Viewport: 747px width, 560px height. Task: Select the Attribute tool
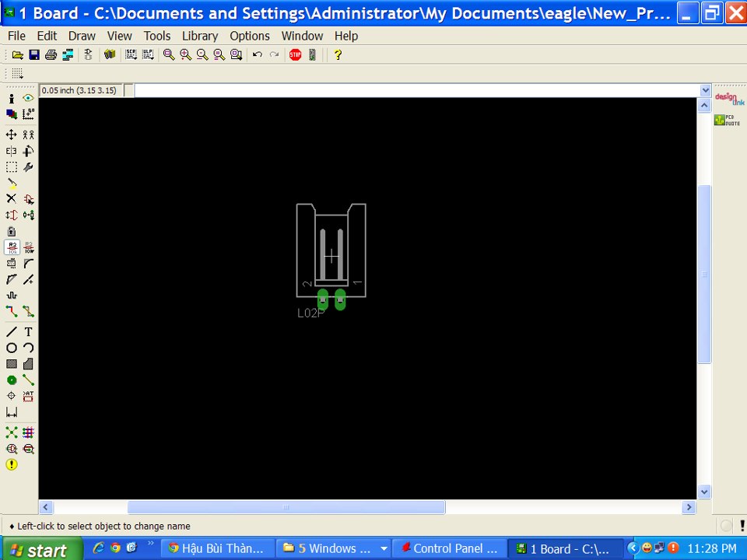28,396
